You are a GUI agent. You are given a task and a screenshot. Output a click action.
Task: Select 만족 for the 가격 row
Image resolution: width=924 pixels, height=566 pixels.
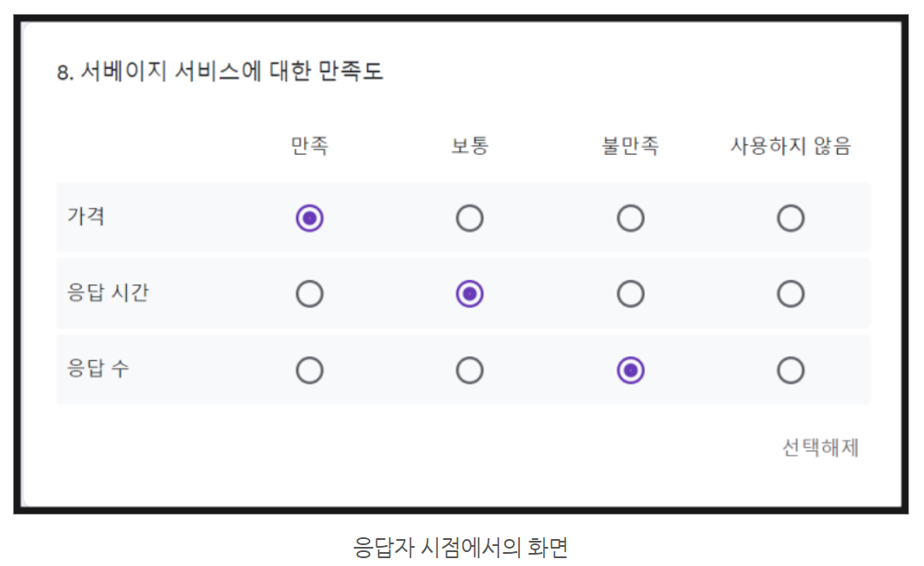[x=309, y=218]
